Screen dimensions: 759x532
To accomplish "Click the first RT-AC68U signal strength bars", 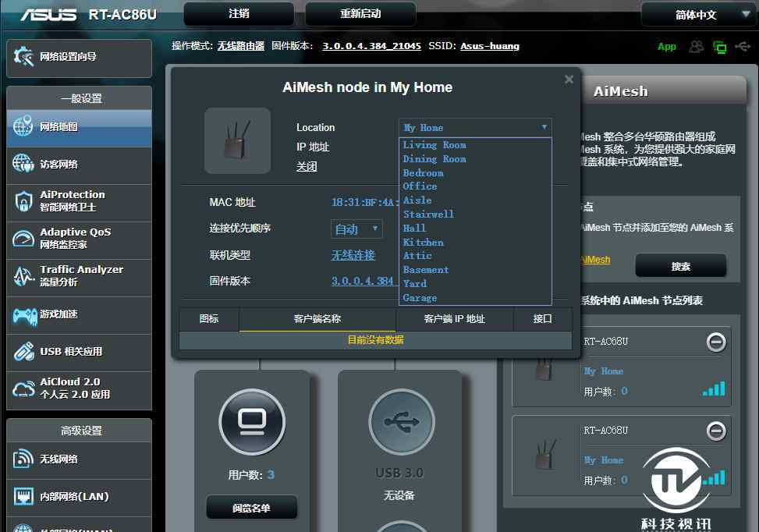I will click(x=714, y=388).
